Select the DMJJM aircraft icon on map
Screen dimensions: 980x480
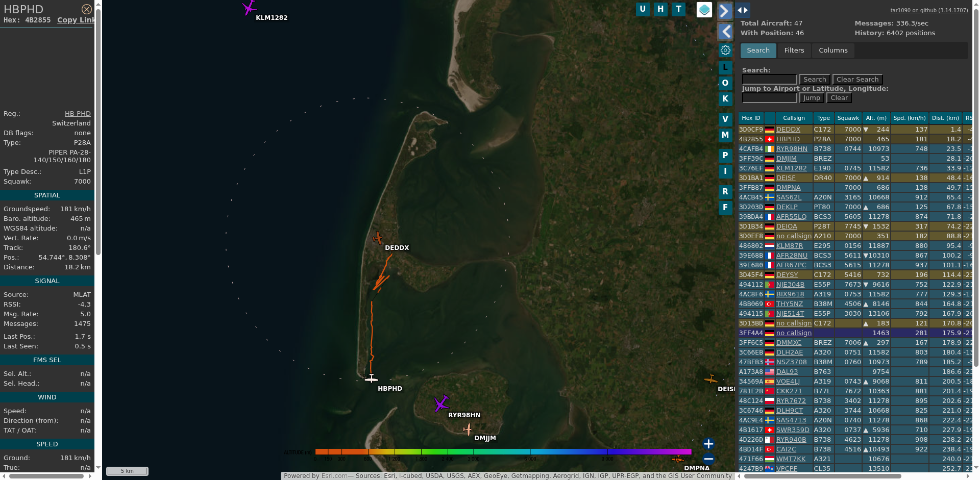[x=468, y=430]
